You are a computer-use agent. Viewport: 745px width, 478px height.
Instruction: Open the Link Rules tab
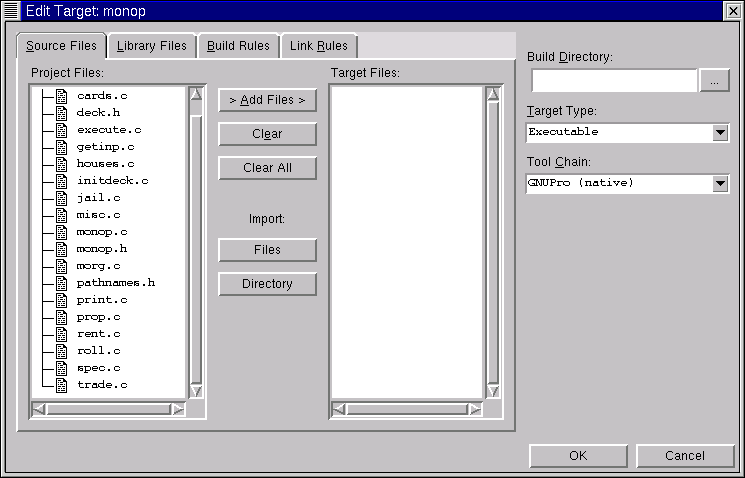(319, 46)
